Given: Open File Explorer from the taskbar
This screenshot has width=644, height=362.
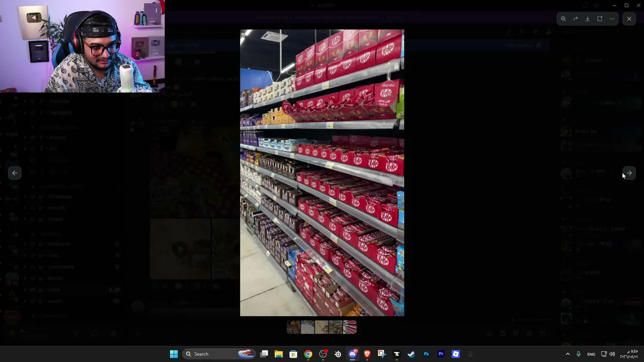Looking at the screenshot, I should click(279, 354).
